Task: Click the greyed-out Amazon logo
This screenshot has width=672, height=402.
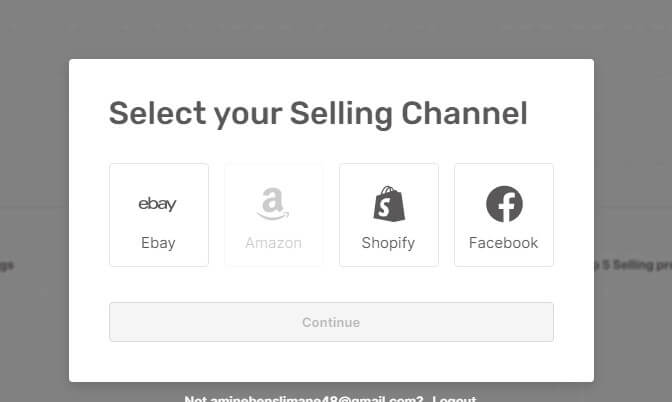Action: (273, 204)
